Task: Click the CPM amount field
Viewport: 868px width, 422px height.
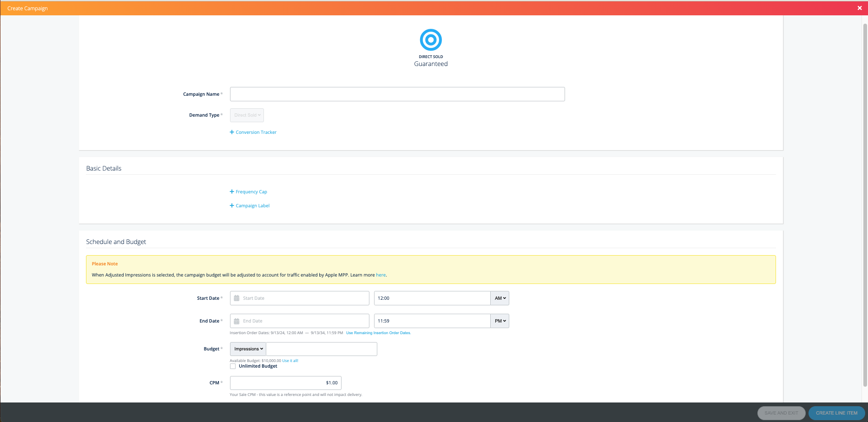Action: click(285, 383)
